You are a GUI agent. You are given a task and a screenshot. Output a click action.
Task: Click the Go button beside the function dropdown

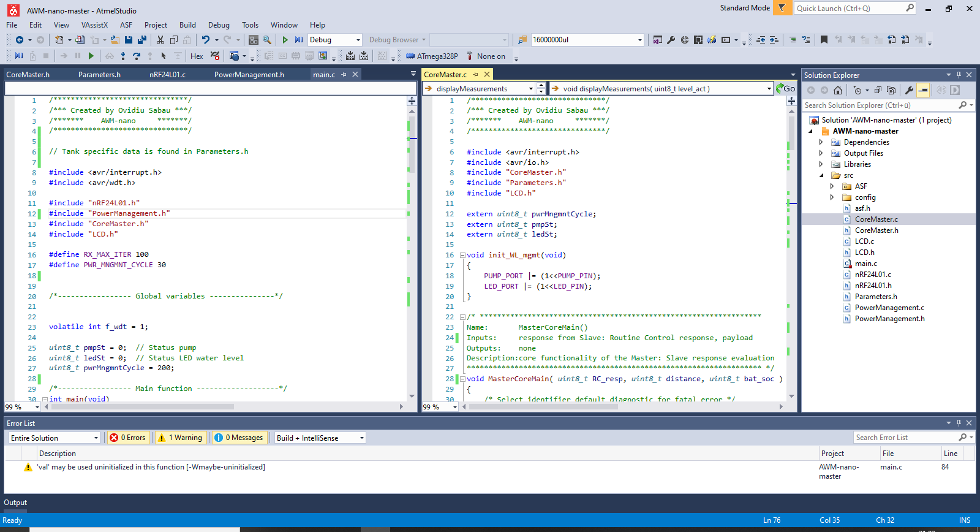tap(786, 89)
